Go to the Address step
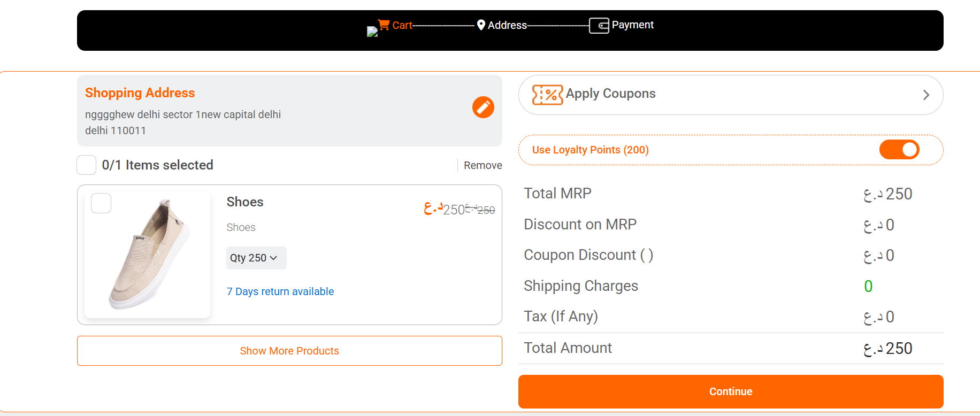 [507, 25]
